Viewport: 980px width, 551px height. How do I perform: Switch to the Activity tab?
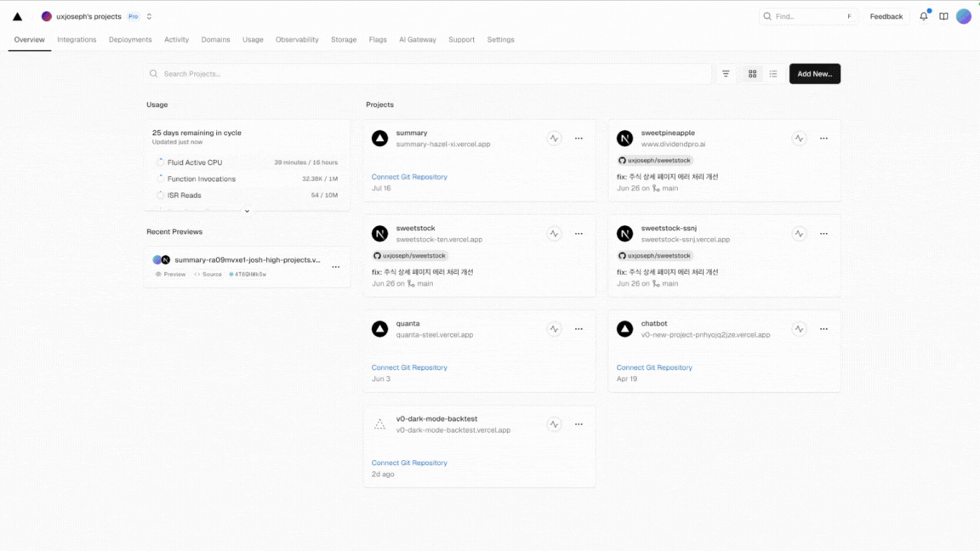click(176, 39)
